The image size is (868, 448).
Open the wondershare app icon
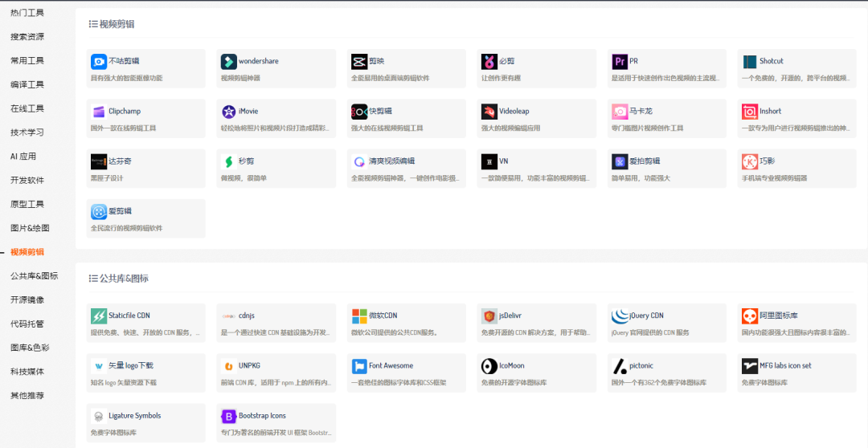click(x=229, y=61)
